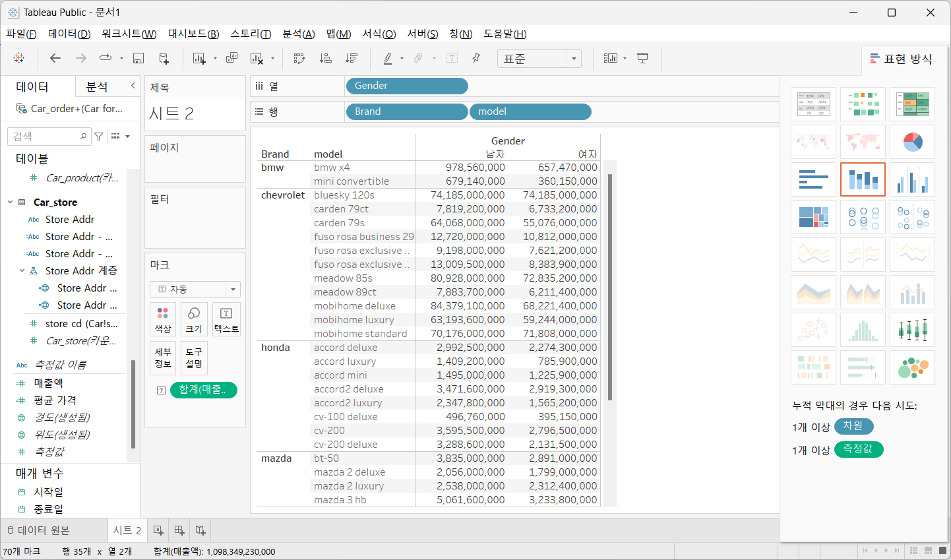Select the highlight table thumbnail in Show Me
This screenshot has width=951, height=560.
click(x=912, y=104)
